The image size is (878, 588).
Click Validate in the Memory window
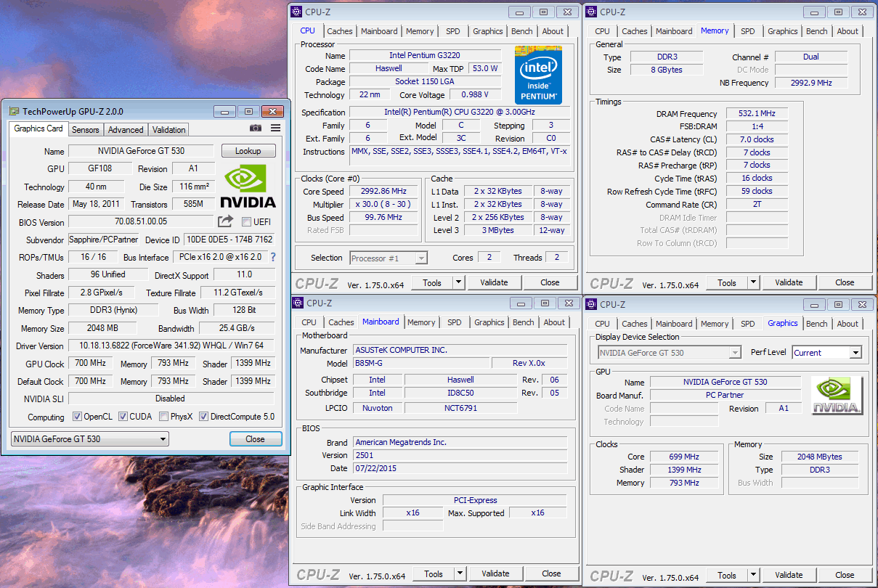coord(789,283)
